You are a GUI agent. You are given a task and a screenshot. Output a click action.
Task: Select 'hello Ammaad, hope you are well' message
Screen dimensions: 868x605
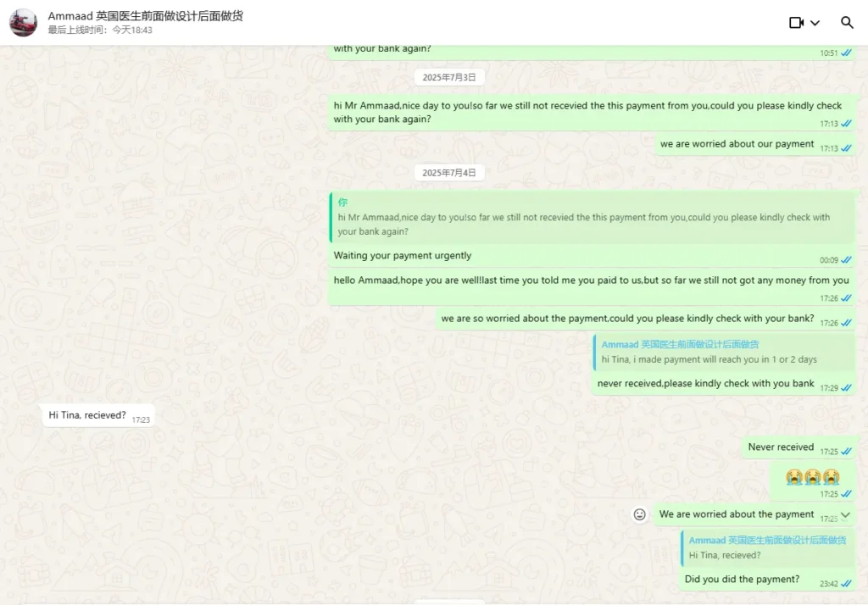591,280
